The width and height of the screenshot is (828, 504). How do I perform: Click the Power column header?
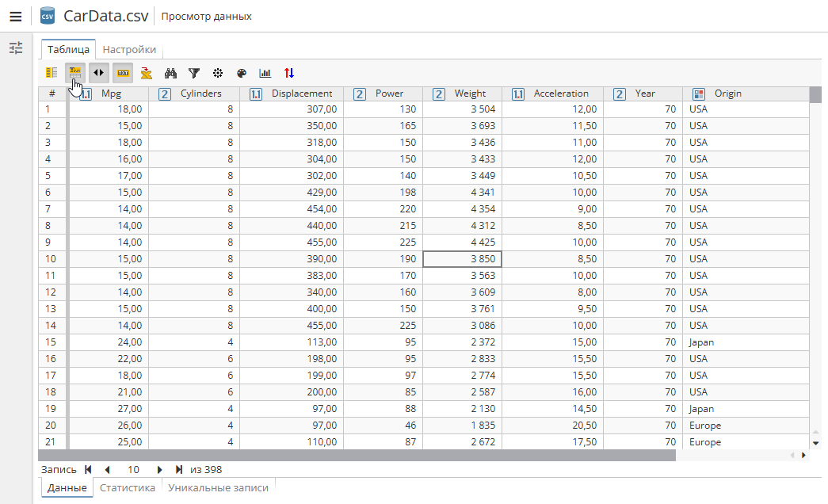point(383,94)
